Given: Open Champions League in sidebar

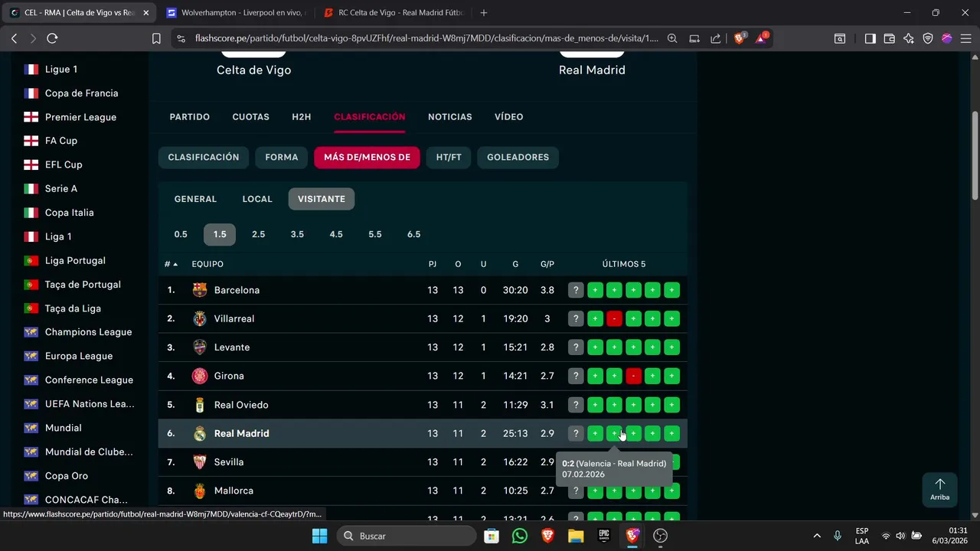Looking at the screenshot, I should point(88,332).
